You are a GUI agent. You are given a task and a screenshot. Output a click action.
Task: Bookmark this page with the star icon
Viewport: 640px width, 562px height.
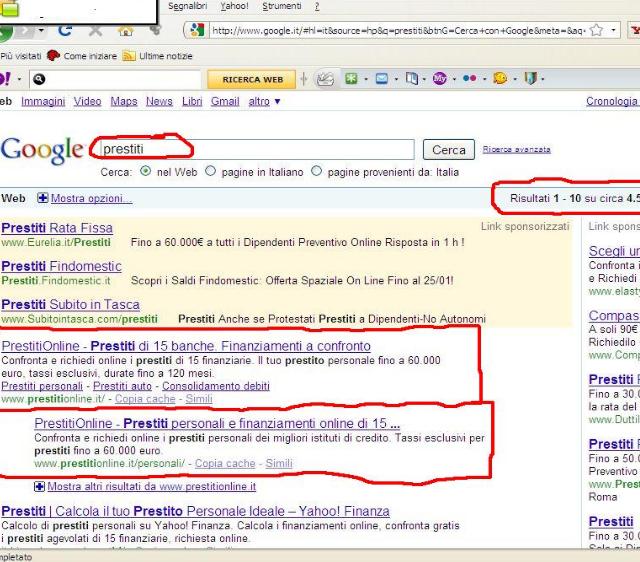(x=596, y=30)
